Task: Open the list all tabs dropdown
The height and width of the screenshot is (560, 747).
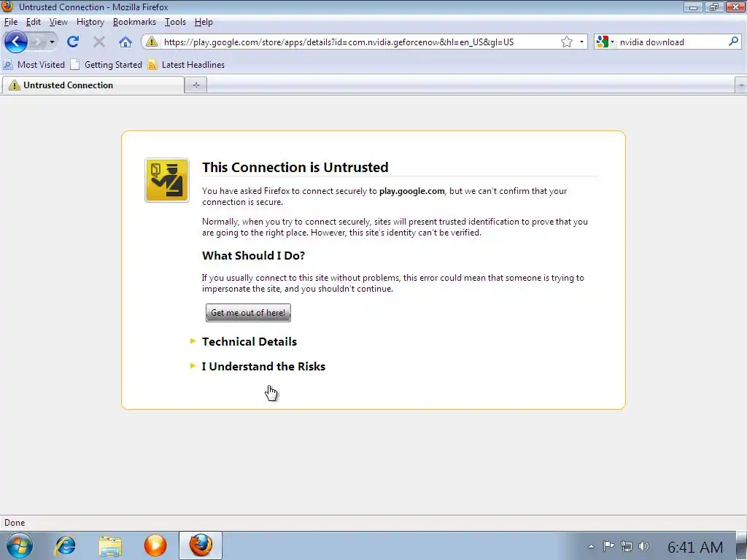Action: [741, 86]
